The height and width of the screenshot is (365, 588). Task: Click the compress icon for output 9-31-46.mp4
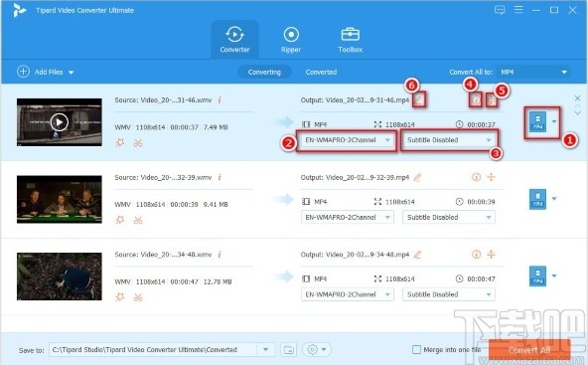tap(492, 100)
